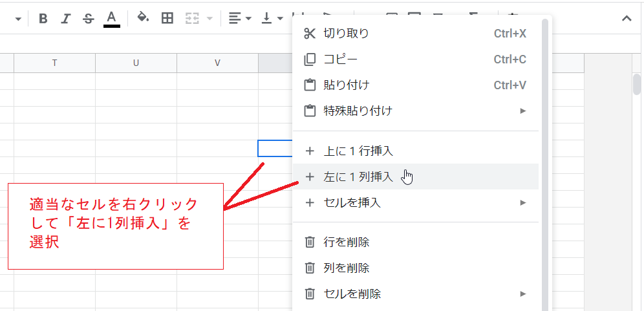
Task: Open the horizontal align dropdown
Action: (240, 19)
